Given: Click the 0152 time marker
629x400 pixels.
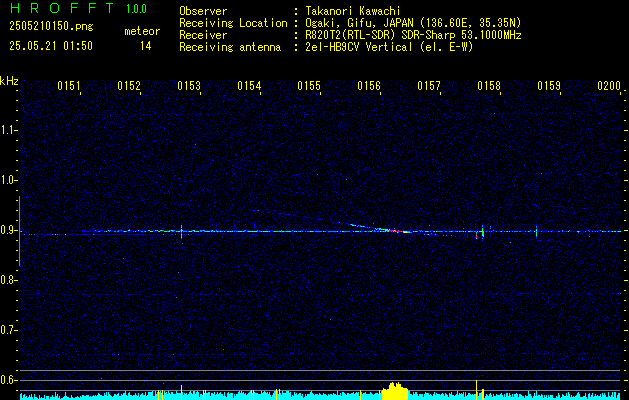Looking at the screenshot, I should [x=129, y=86].
